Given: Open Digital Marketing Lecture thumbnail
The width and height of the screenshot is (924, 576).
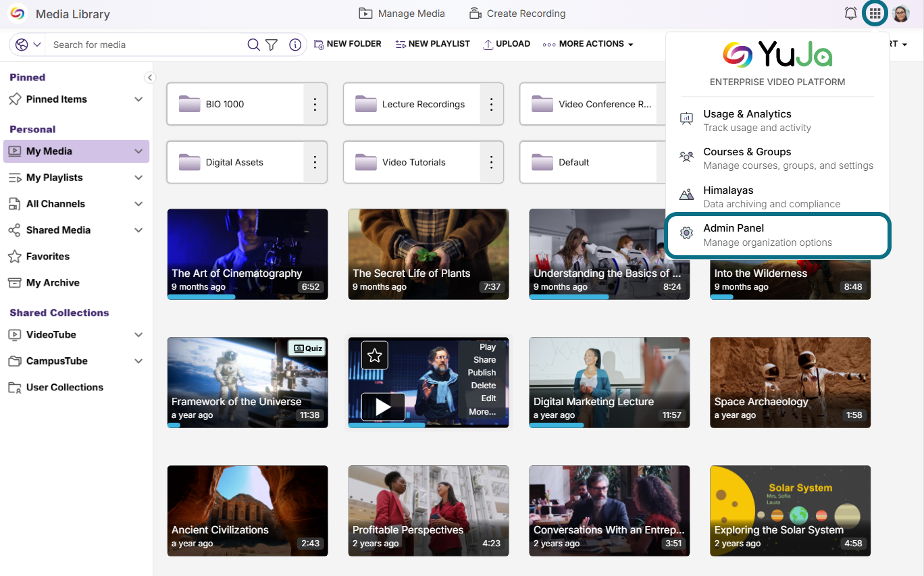Looking at the screenshot, I should (609, 382).
